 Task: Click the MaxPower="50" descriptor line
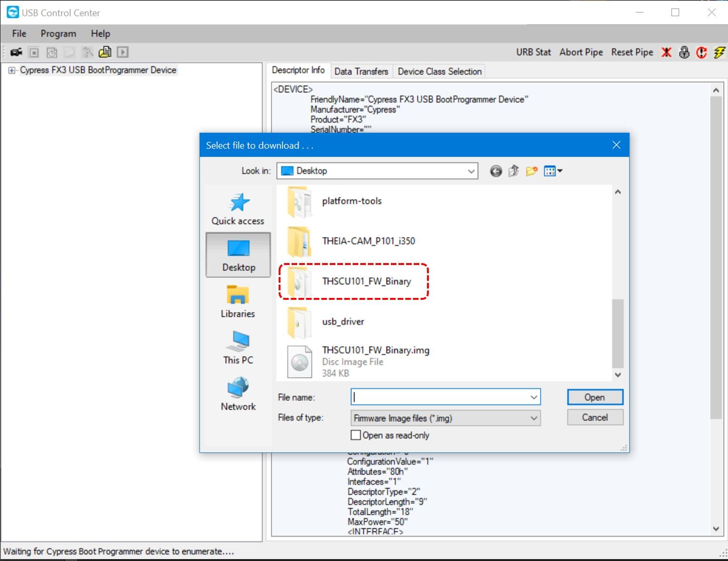pos(378,522)
